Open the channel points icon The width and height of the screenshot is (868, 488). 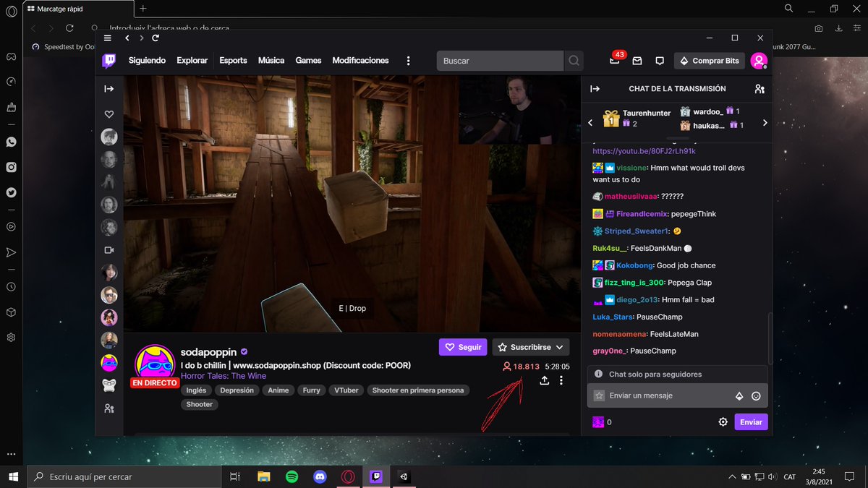[598, 422]
